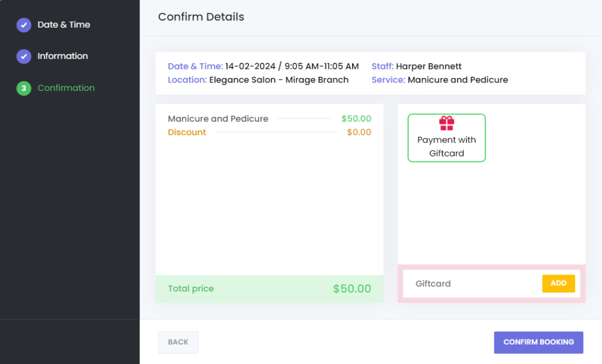This screenshot has width=602, height=364.
Task: Click the Confirm Details heading
Action: [201, 17]
